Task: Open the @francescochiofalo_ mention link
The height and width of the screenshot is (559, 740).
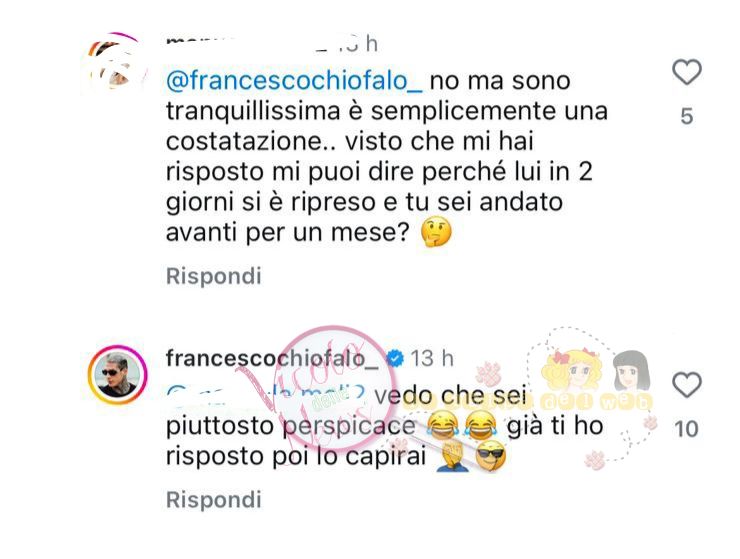Action: click(x=294, y=81)
